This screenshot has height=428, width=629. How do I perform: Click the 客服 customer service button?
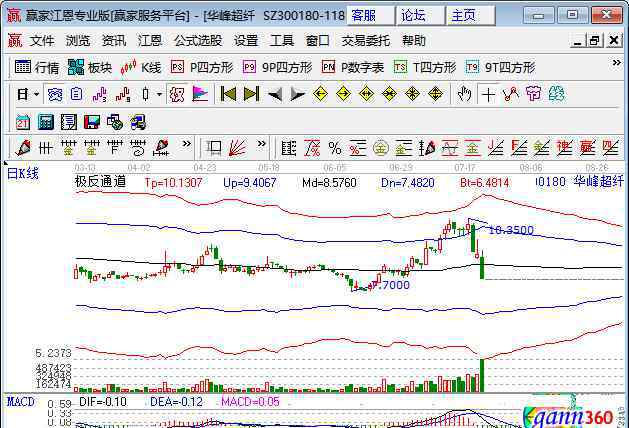[371, 16]
